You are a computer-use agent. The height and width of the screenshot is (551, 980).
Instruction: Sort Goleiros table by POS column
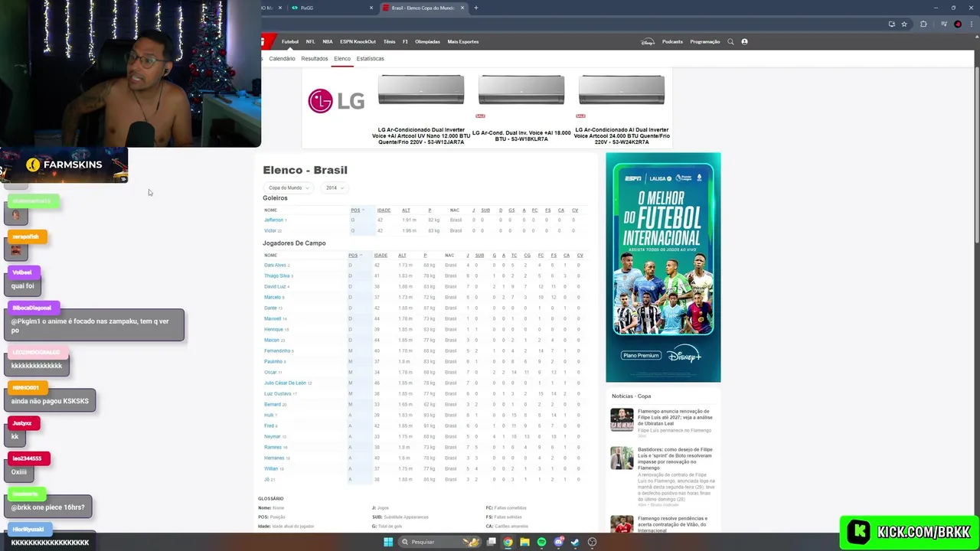coord(357,210)
